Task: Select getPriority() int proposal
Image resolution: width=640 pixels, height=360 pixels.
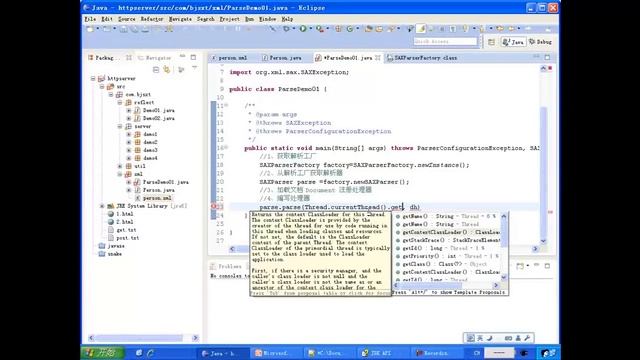Action: click(448, 256)
